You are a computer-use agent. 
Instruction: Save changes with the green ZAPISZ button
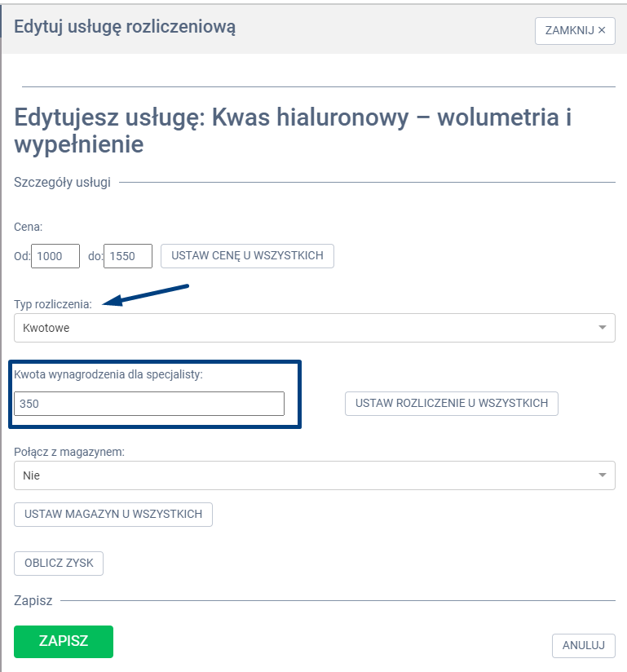click(64, 641)
